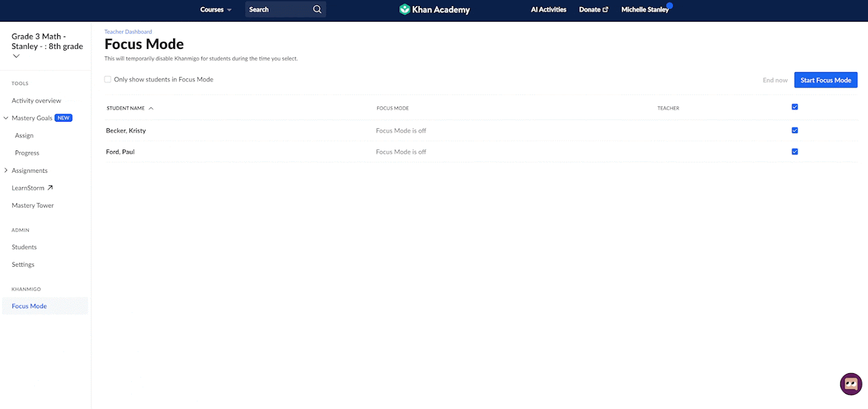The width and height of the screenshot is (868, 409).
Task: Select Assign under Mastery Goals
Action: [24, 135]
